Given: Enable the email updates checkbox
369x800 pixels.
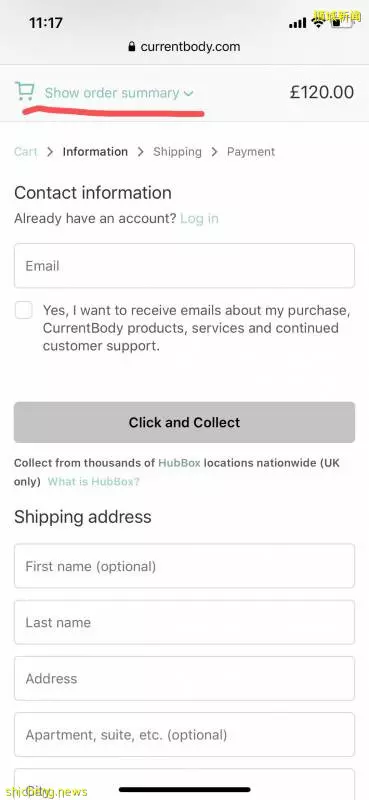Looking at the screenshot, I should pyautogui.click(x=23, y=310).
